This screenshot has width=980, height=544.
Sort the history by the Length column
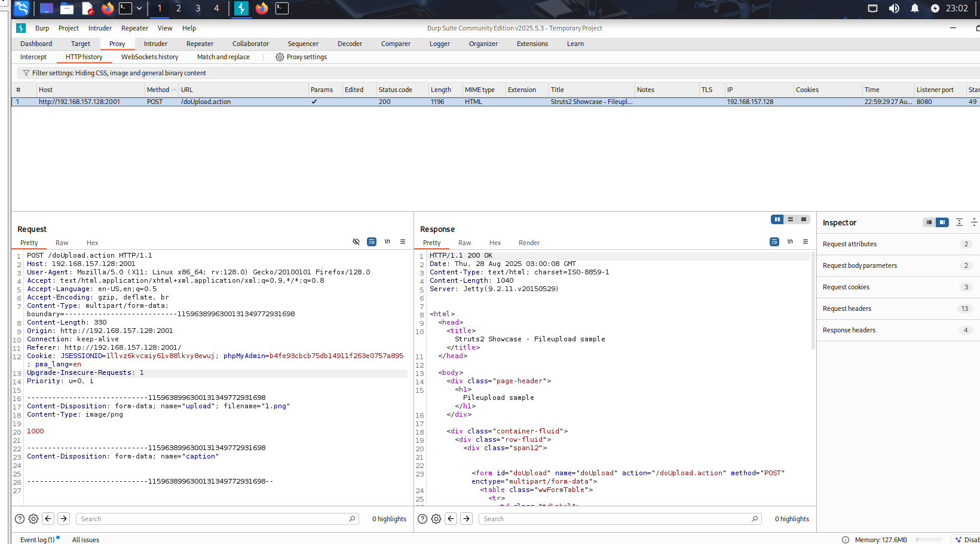pyautogui.click(x=445, y=90)
